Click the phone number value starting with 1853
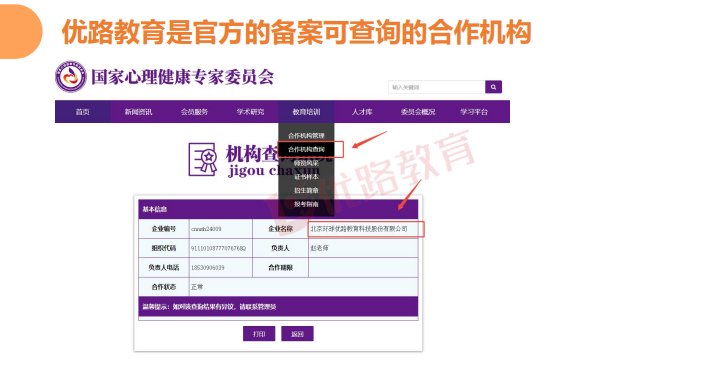This screenshot has height=376, width=718. pos(207,267)
